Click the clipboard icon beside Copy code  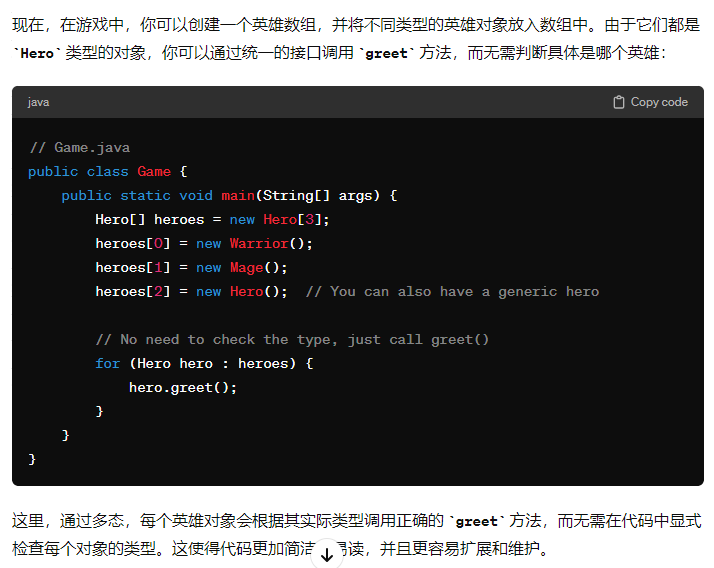(x=618, y=102)
